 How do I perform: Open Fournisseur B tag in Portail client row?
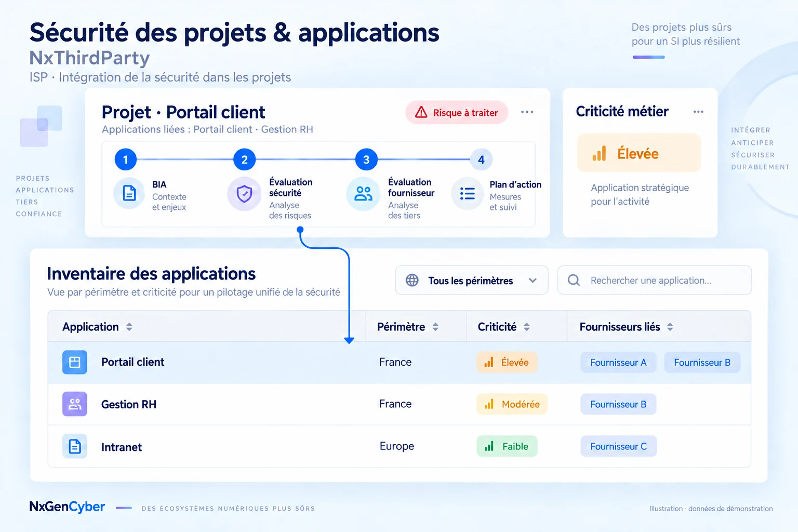click(702, 362)
